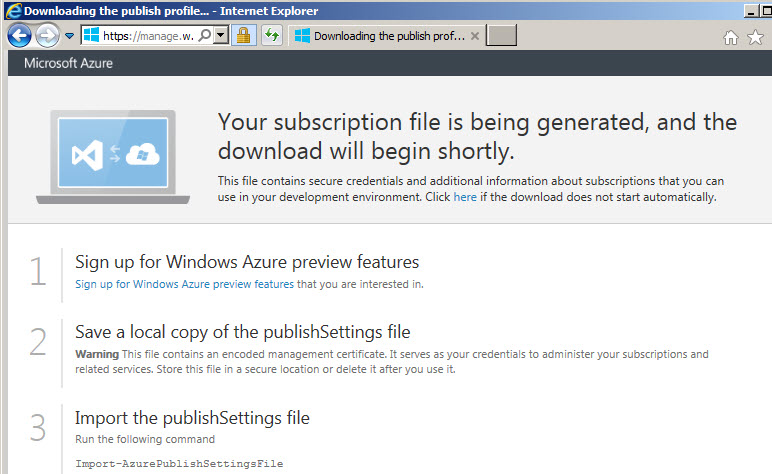Click the Home icon
The height and width of the screenshot is (474, 772).
tap(731, 37)
